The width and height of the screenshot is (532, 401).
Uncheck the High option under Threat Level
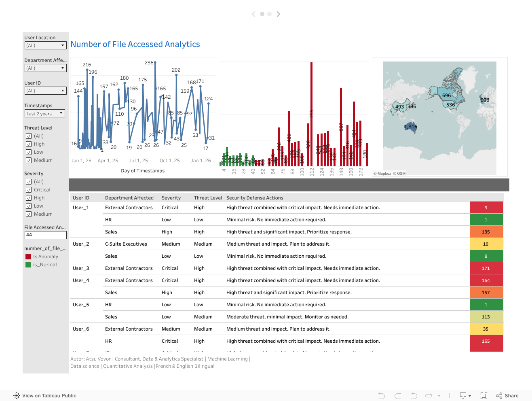(28, 144)
